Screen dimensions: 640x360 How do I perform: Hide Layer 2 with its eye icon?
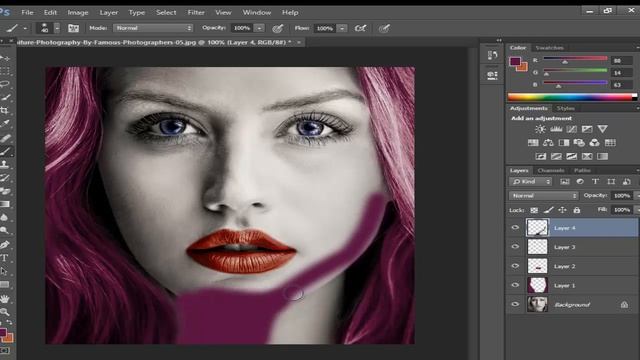[x=515, y=266]
